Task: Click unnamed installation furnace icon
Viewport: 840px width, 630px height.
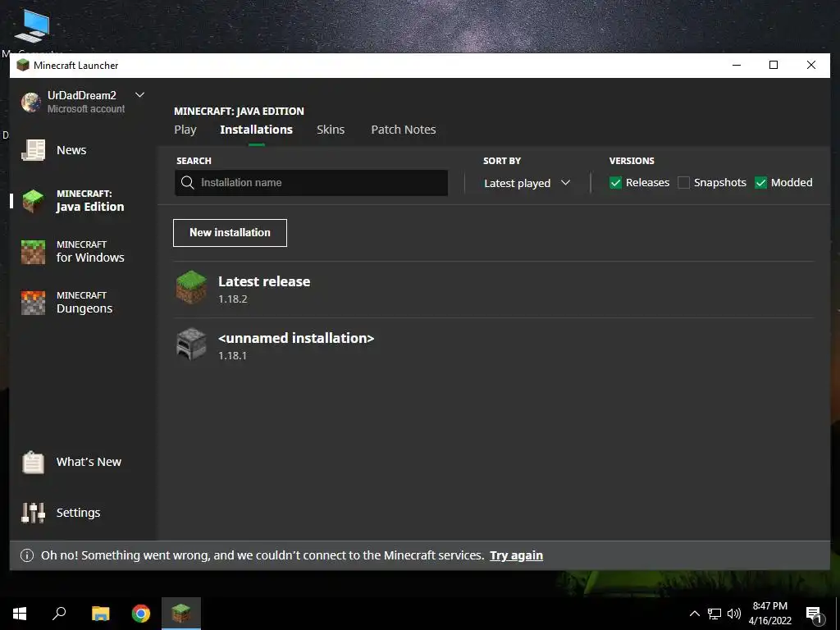Action: pos(191,345)
